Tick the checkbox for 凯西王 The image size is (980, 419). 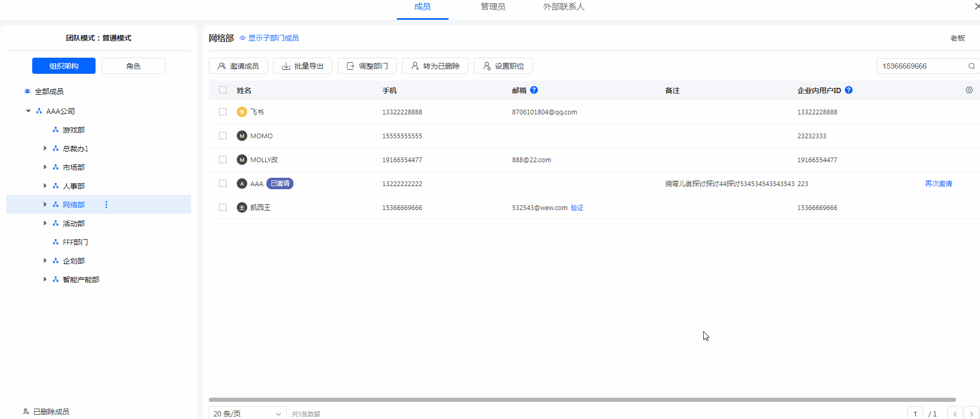click(x=223, y=207)
